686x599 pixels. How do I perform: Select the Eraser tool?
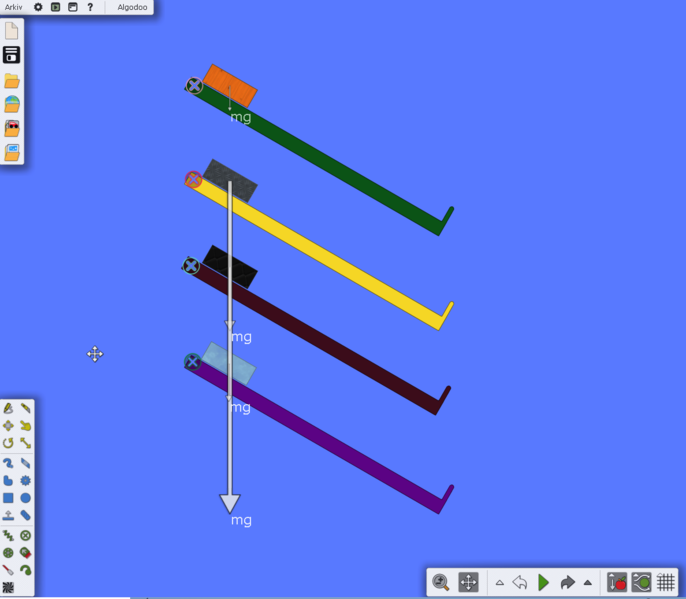pyautogui.click(x=25, y=463)
